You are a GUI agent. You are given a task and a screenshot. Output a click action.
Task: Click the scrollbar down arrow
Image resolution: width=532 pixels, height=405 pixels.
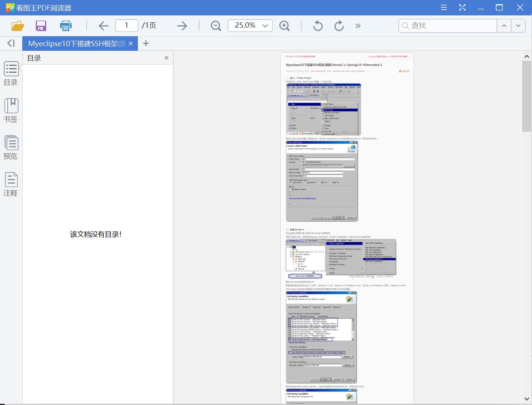[x=526, y=399]
